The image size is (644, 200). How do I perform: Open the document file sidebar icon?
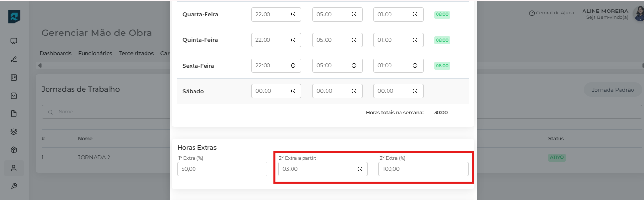pyautogui.click(x=14, y=114)
